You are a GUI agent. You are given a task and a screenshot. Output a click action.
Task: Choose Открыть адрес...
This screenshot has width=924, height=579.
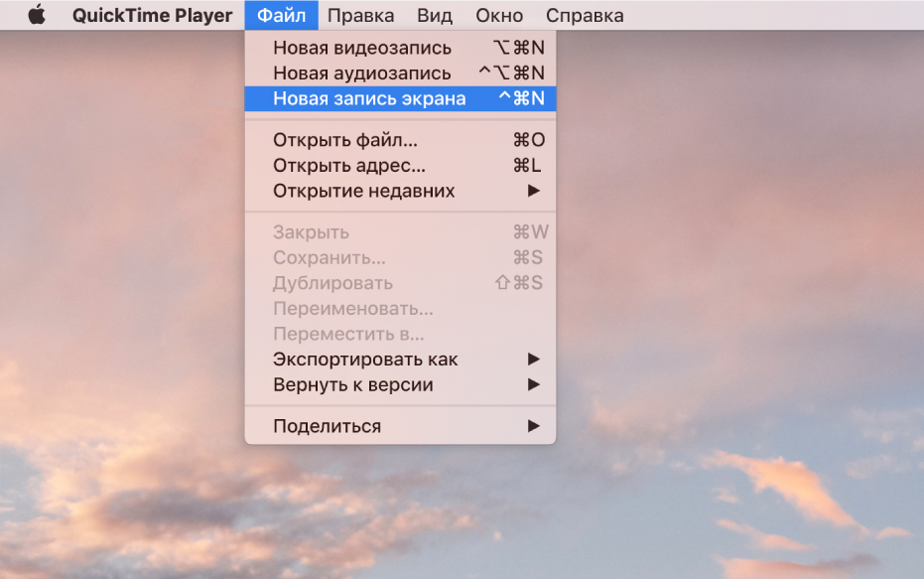(x=400, y=166)
